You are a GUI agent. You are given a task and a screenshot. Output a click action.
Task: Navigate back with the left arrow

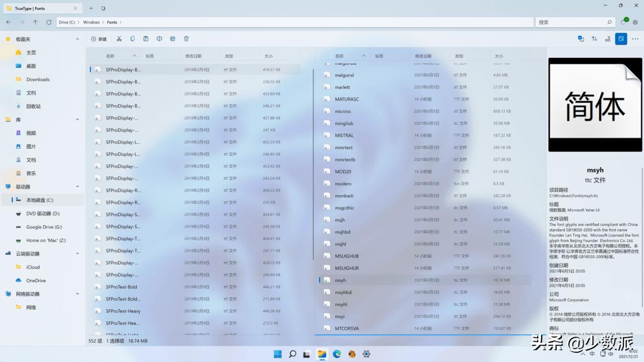point(9,22)
